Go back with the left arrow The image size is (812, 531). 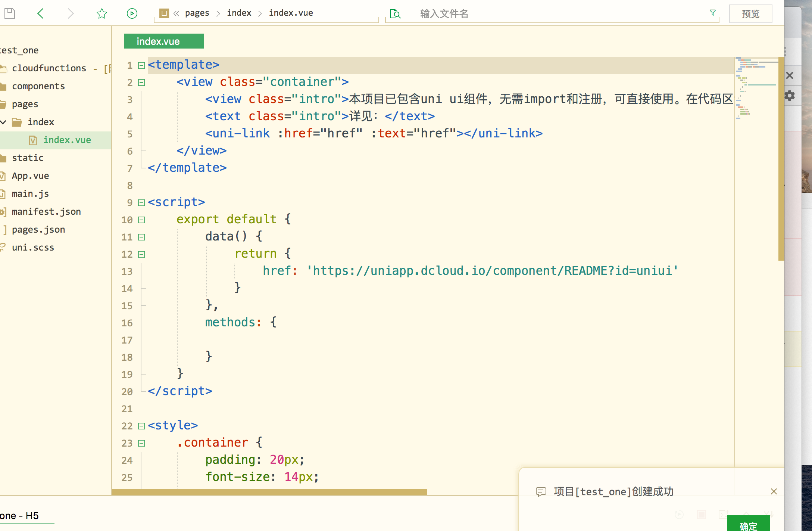(41, 13)
